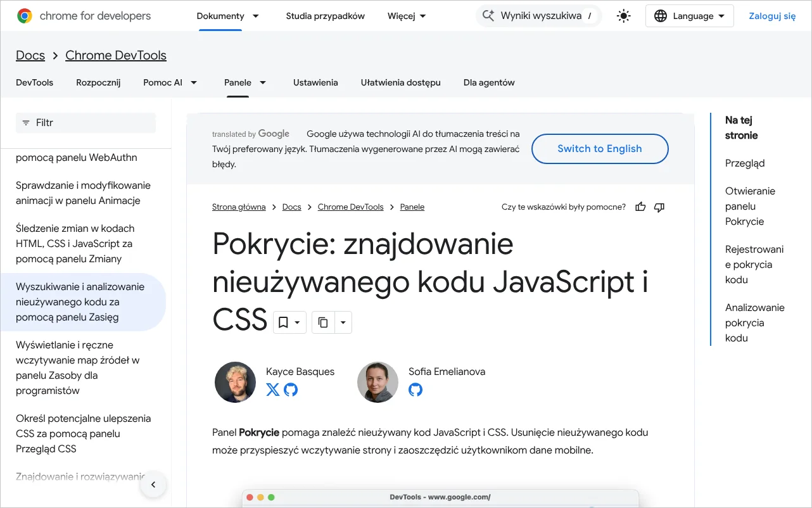
Task: Expand the Więcej dropdown menu
Action: (x=407, y=16)
